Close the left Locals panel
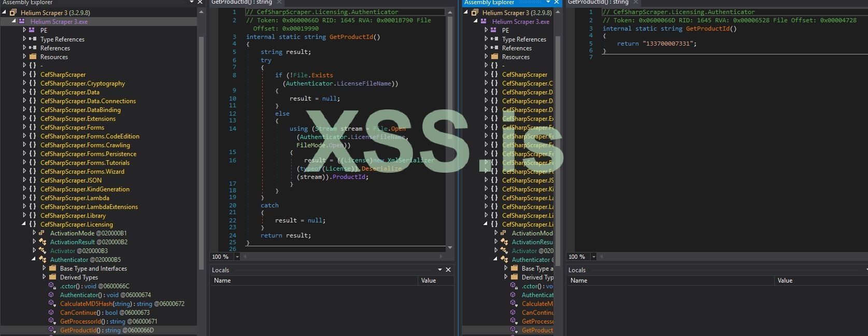Viewport: 868px width, 336px height. (448, 270)
